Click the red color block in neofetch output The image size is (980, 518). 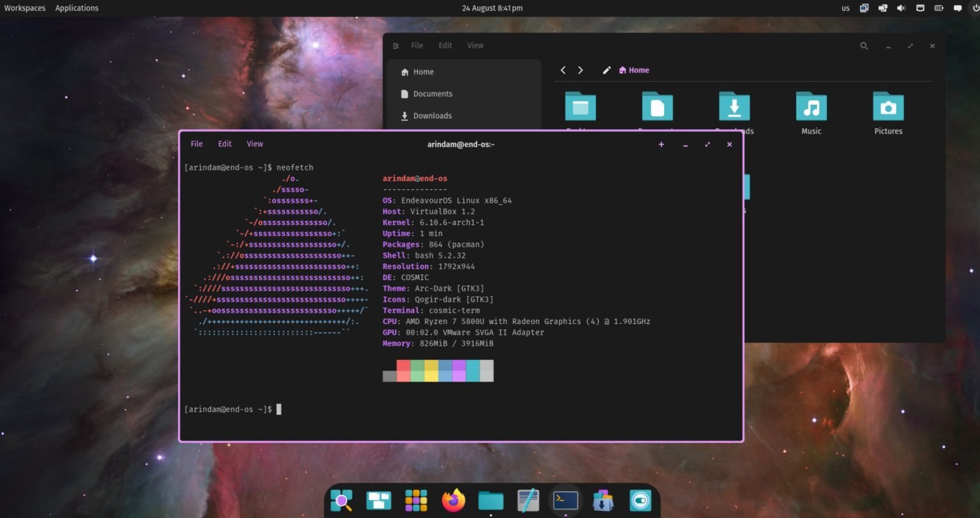coord(403,371)
